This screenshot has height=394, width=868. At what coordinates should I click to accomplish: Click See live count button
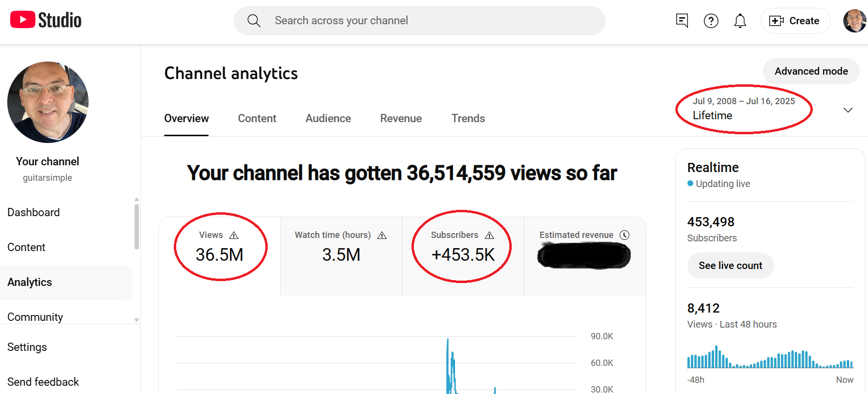tap(730, 266)
